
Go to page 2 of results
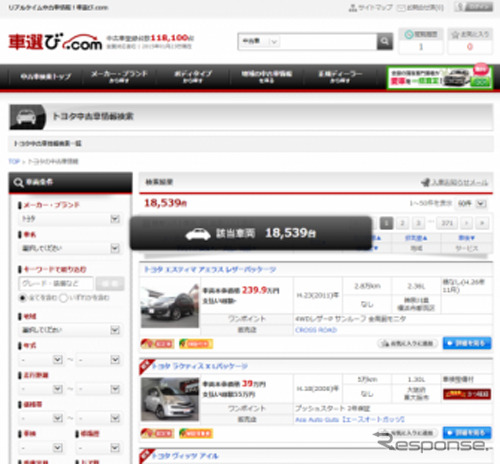click(x=402, y=223)
